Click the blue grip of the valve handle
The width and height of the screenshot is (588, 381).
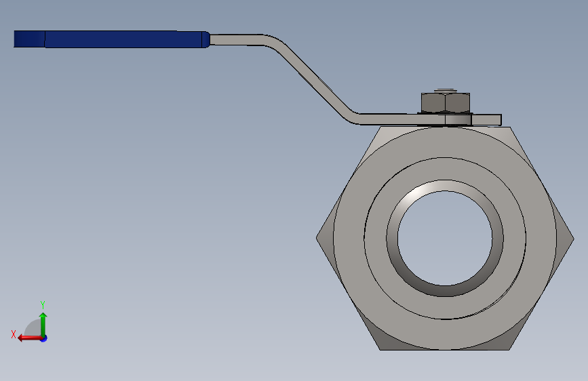coord(112,39)
